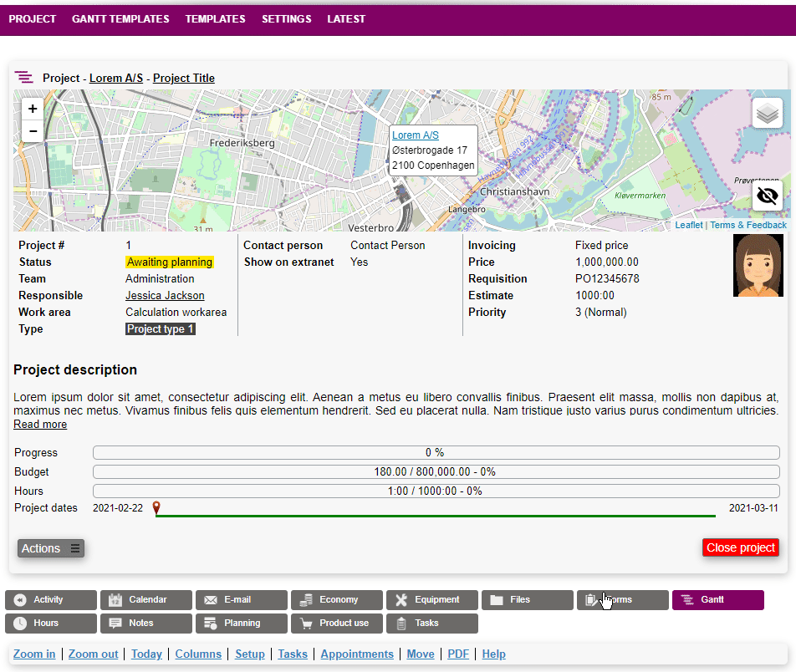796x672 pixels.
Task: Hide the map with eye icon
Action: pyautogui.click(x=767, y=196)
